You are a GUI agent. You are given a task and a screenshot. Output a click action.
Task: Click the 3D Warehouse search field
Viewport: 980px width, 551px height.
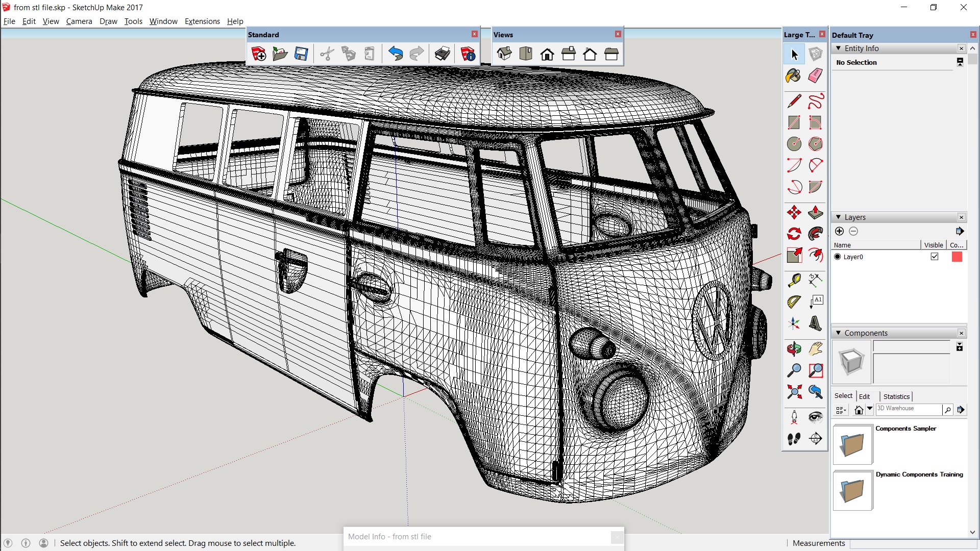click(909, 409)
